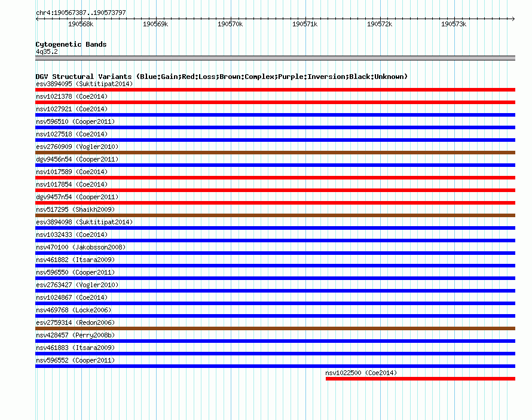
Task: Click the nsv517295 (Shaikh2009) label
Action: 75,209
